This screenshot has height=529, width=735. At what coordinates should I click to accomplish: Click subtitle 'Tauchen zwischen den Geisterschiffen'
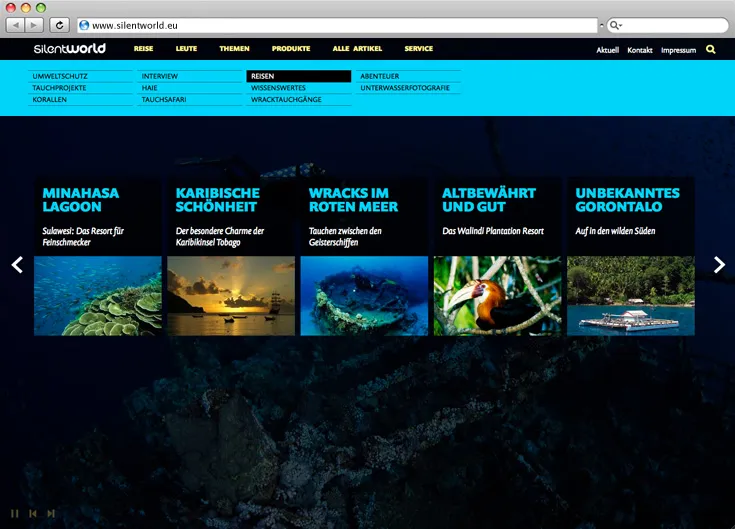pos(345,237)
